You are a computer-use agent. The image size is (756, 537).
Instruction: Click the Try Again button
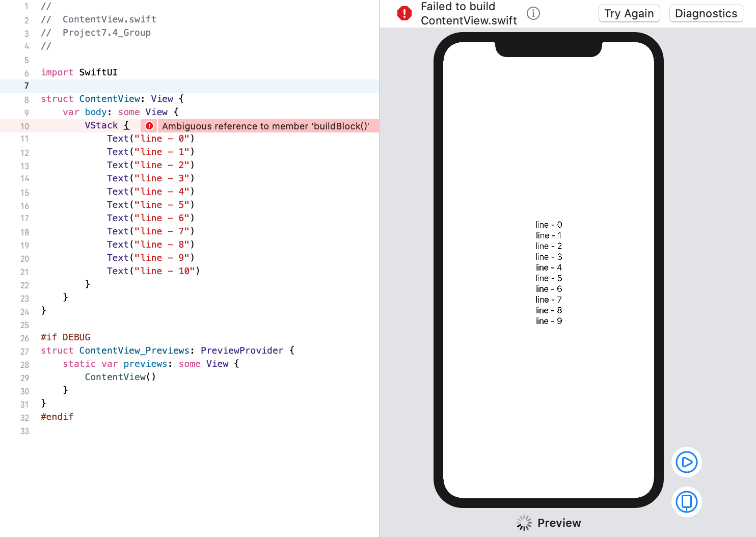tap(629, 13)
